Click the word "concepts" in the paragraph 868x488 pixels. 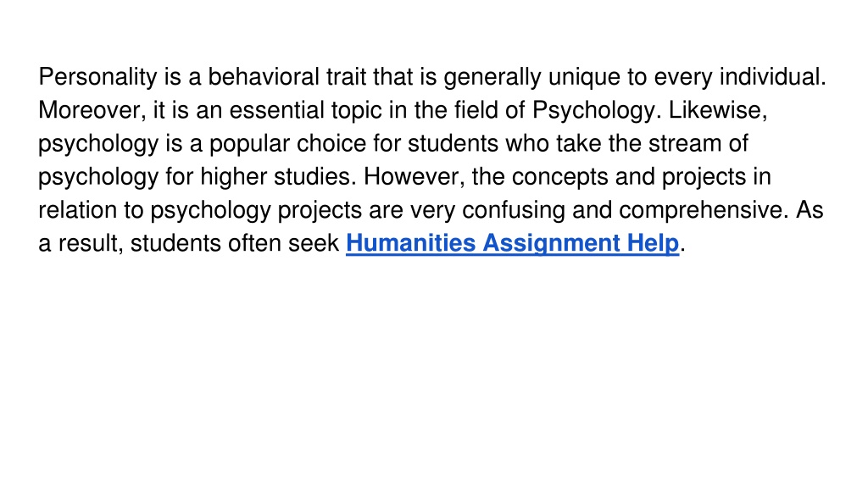559,177
